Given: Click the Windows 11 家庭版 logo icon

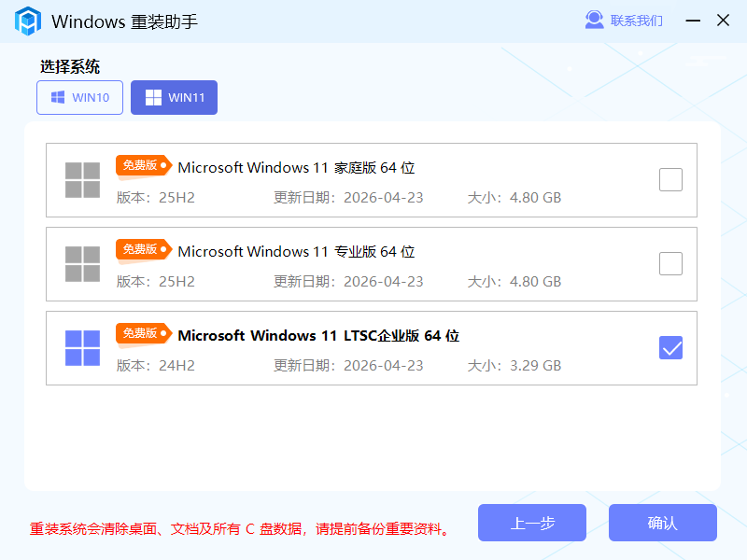Looking at the screenshot, I should pyautogui.click(x=82, y=180).
